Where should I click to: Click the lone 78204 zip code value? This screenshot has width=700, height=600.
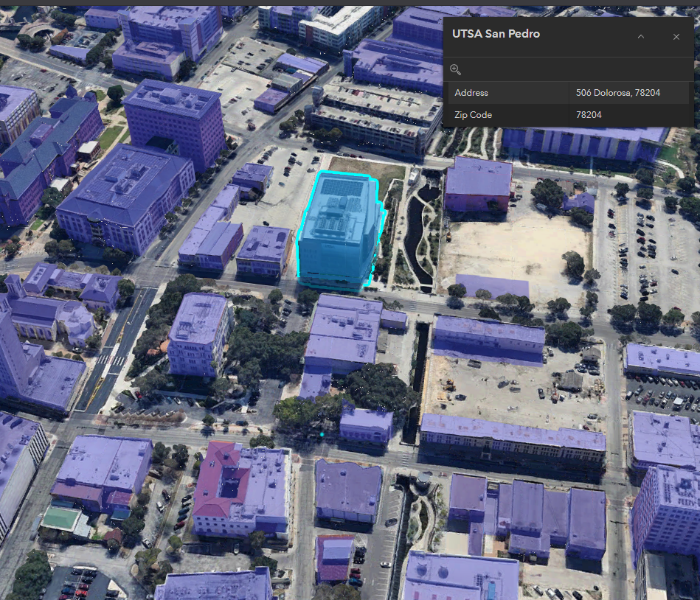click(x=589, y=115)
